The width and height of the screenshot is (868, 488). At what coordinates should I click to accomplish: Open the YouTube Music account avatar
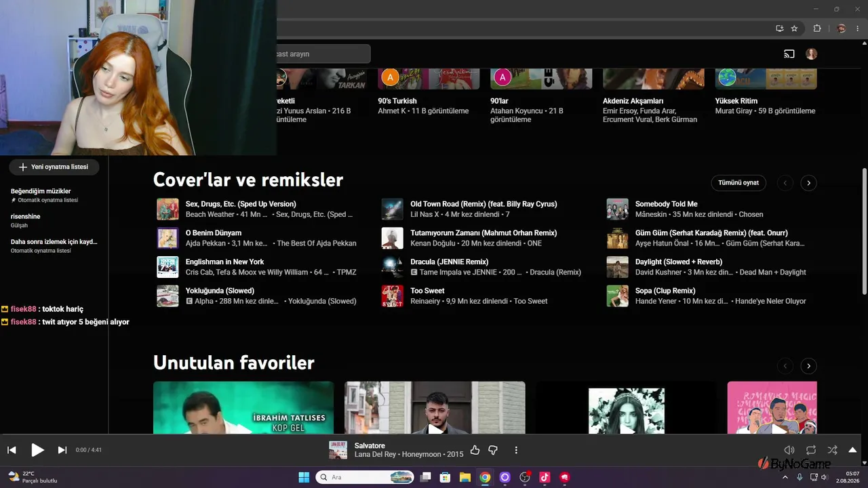click(811, 54)
